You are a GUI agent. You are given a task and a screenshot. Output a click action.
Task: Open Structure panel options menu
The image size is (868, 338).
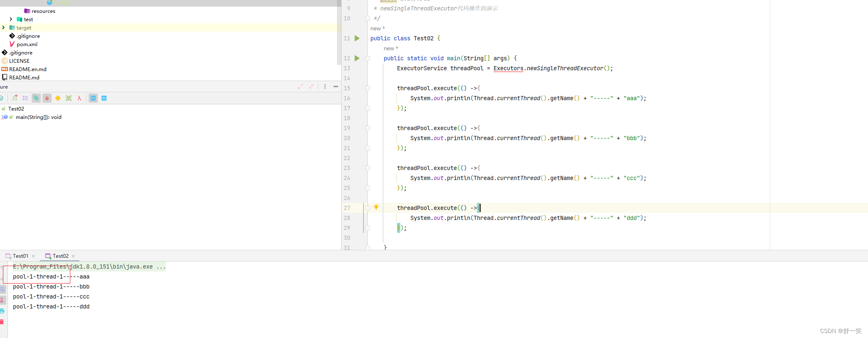pos(325,86)
